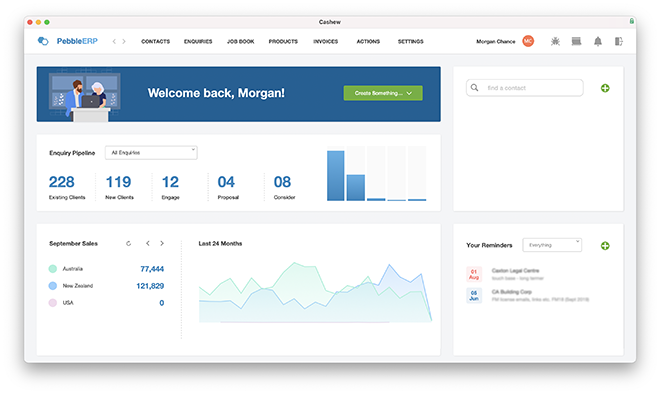Click into the find a contact field

coord(524,88)
